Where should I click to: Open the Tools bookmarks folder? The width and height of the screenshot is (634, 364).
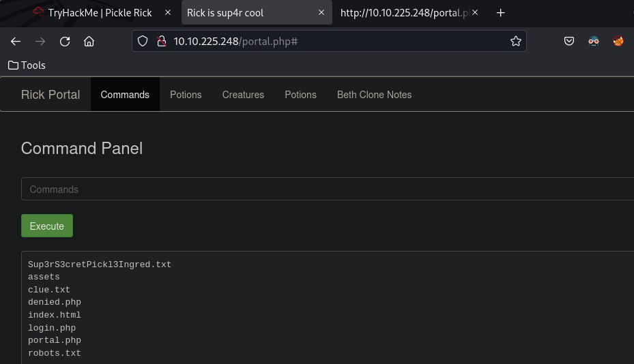27,65
